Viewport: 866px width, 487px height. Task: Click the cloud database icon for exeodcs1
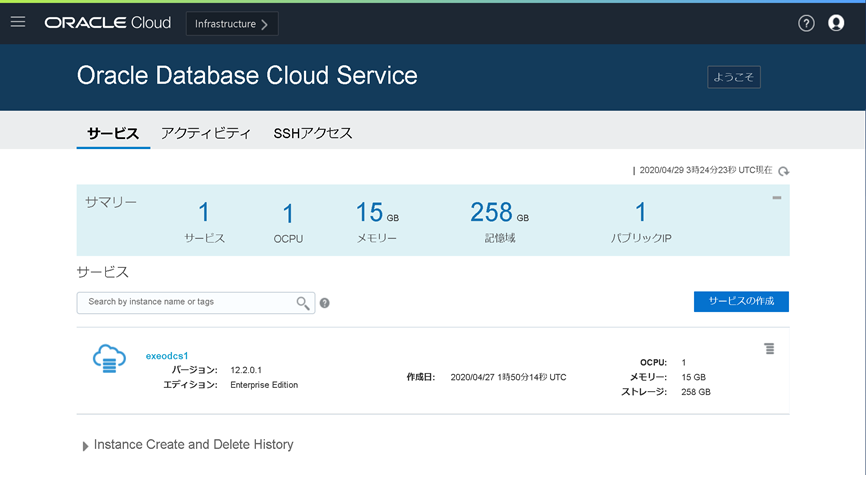109,358
